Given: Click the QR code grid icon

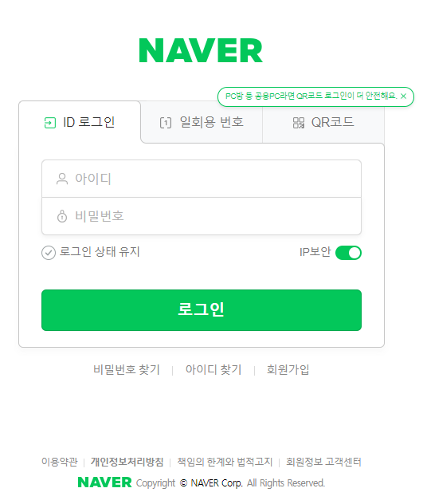Looking at the screenshot, I should tap(299, 123).
